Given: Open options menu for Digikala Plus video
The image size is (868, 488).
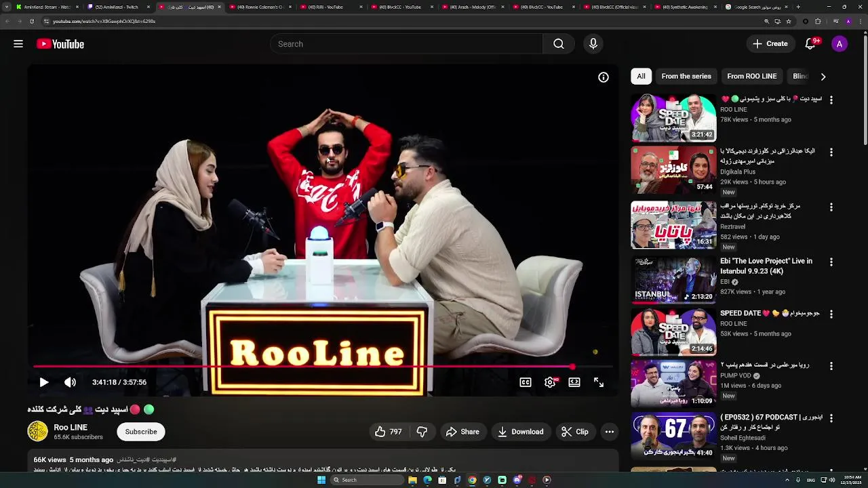Looking at the screenshot, I should (831, 152).
